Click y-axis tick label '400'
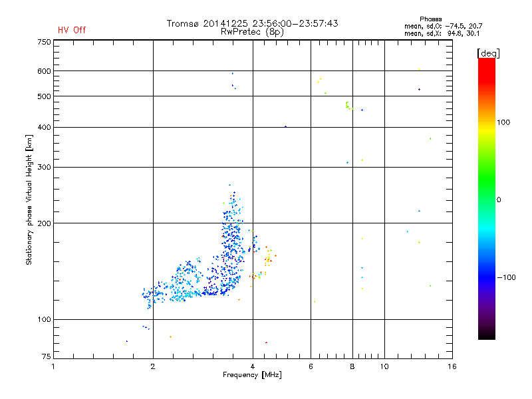 tap(45, 128)
